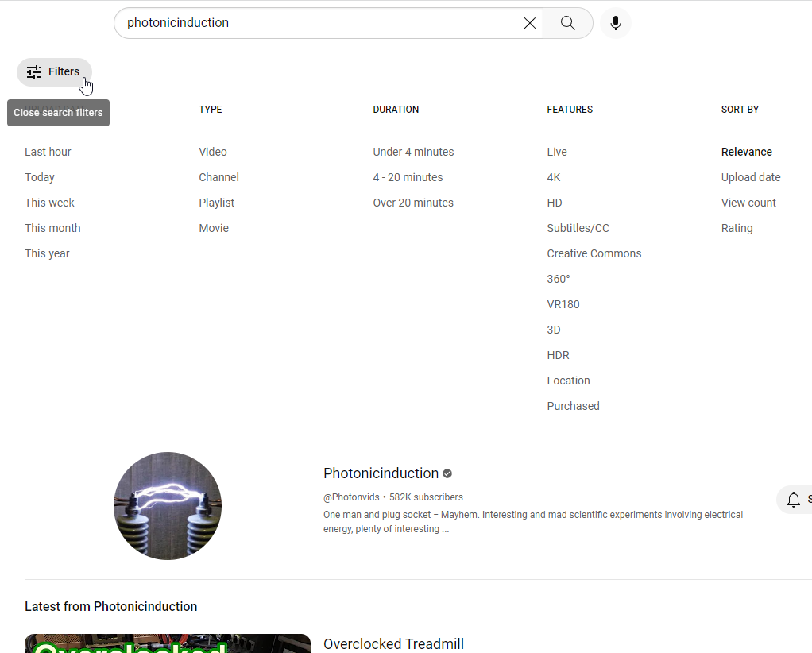Filter results from This week

[49, 203]
